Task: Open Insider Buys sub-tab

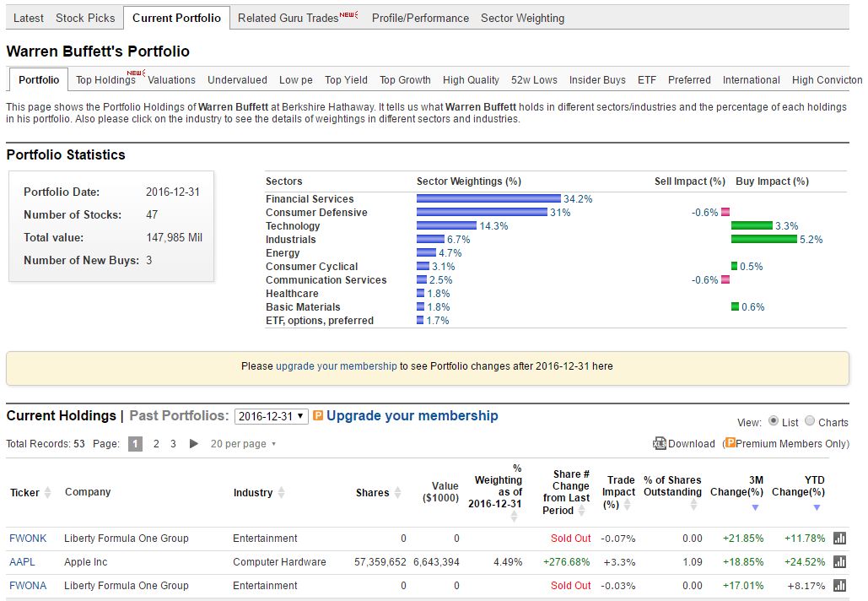Action: coord(597,79)
